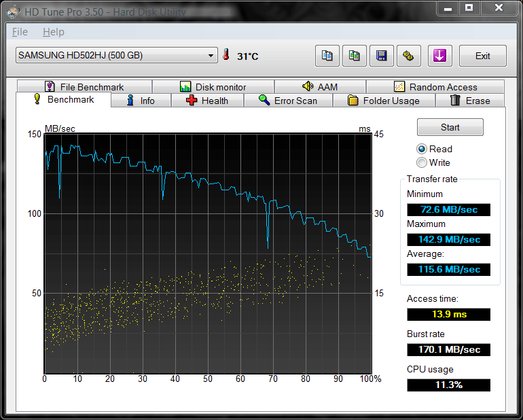Click the Burst rate value 170.1 MB/sec
The width and height of the screenshot is (523, 420).
click(x=448, y=349)
